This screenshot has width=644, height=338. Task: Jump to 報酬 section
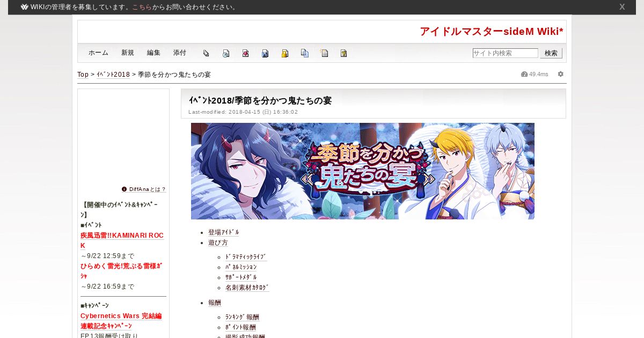(215, 303)
